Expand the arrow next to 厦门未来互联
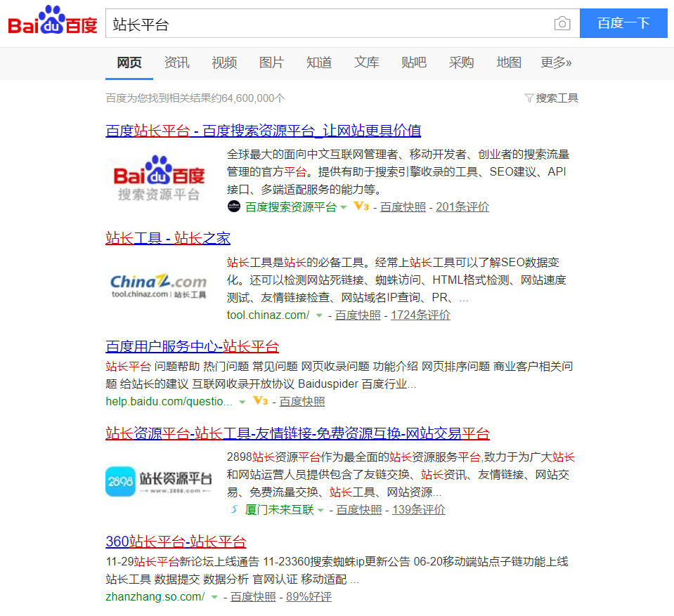Viewport: 674px width, 616px height. coord(320,511)
